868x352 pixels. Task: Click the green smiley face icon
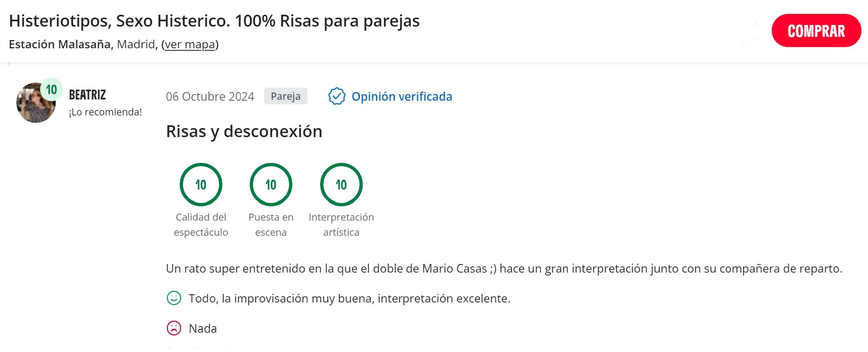pos(174,298)
